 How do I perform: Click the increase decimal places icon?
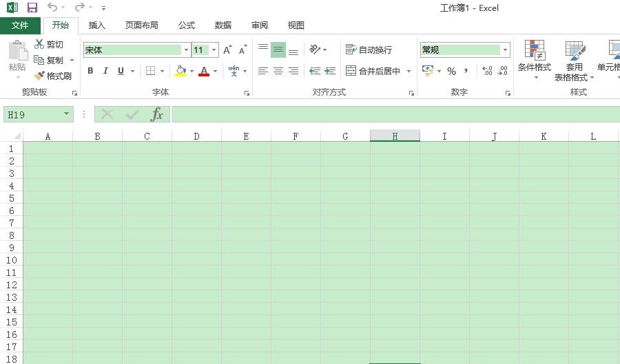coord(487,71)
